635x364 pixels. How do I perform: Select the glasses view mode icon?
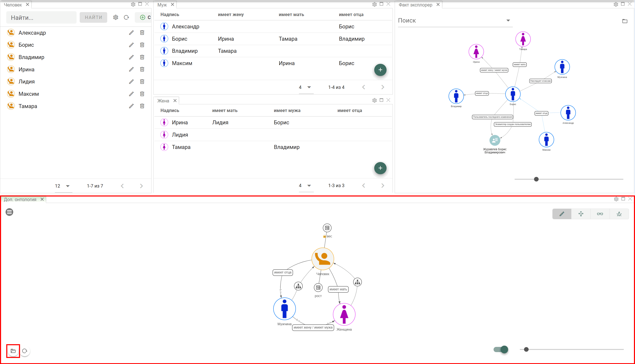pos(600,214)
